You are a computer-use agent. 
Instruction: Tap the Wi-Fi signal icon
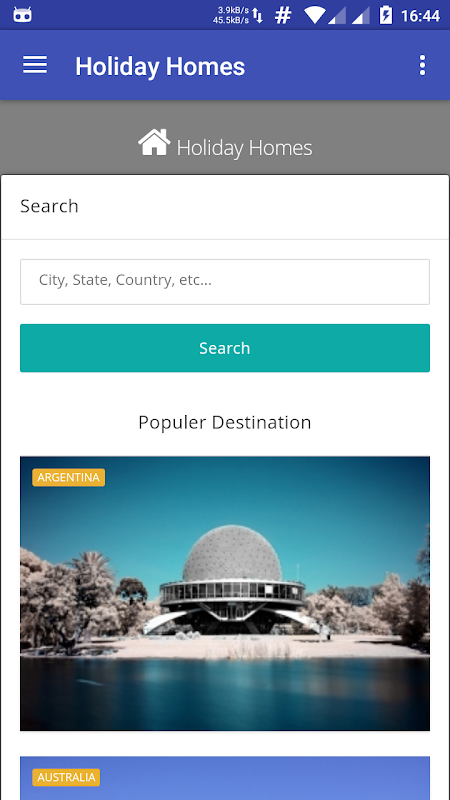tap(315, 15)
